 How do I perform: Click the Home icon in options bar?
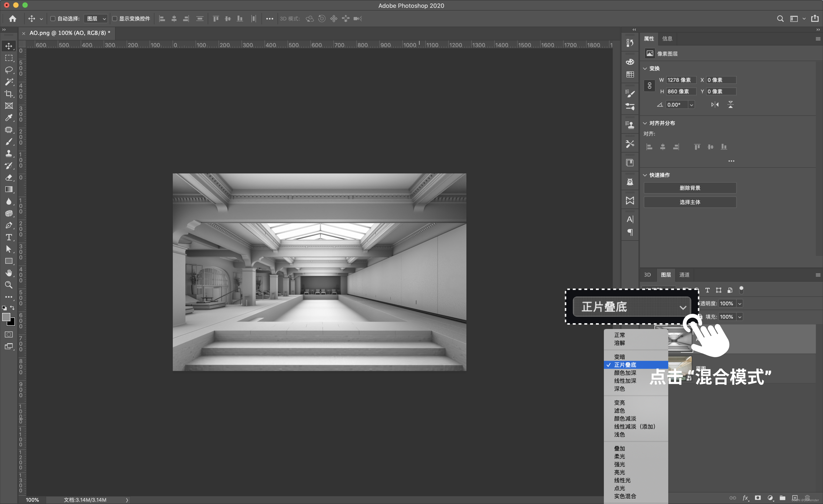tap(13, 19)
